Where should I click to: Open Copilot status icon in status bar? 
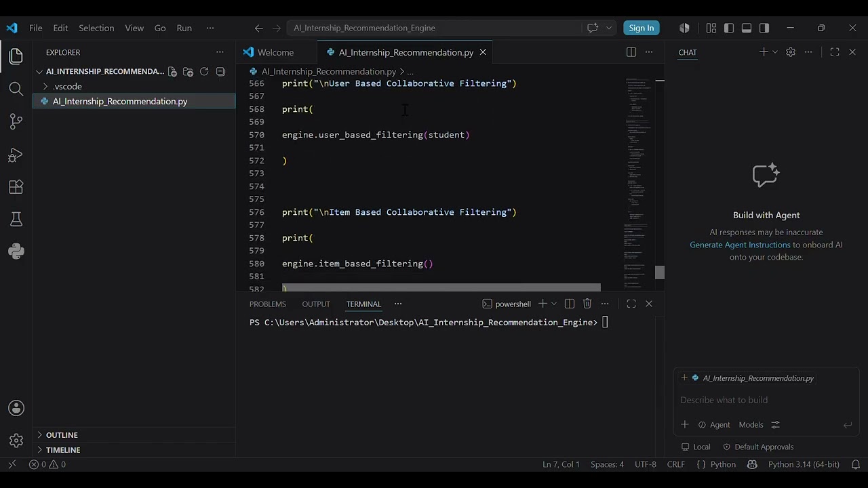coord(752,464)
